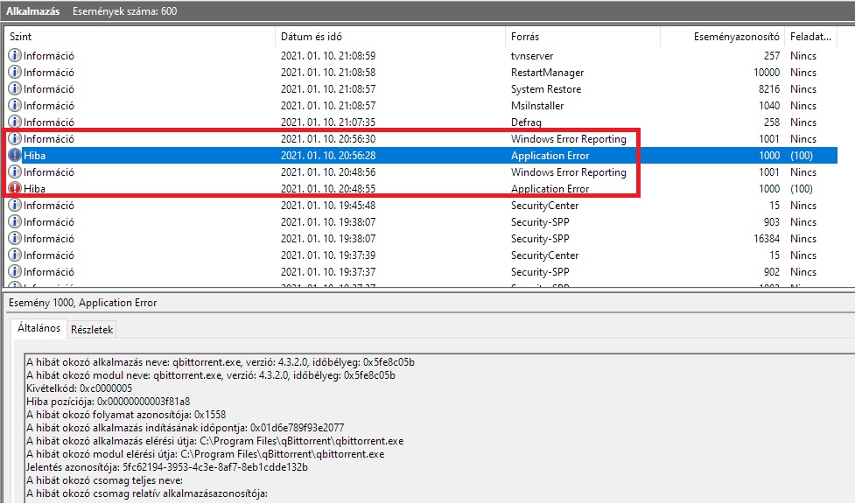Click the Hiba pozíciója line in details

pos(108,402)
